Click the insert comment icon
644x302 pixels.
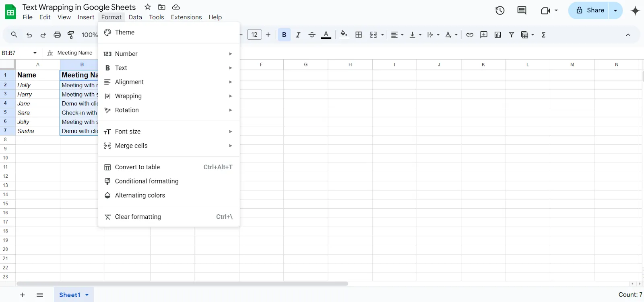[x=484, y=35]
